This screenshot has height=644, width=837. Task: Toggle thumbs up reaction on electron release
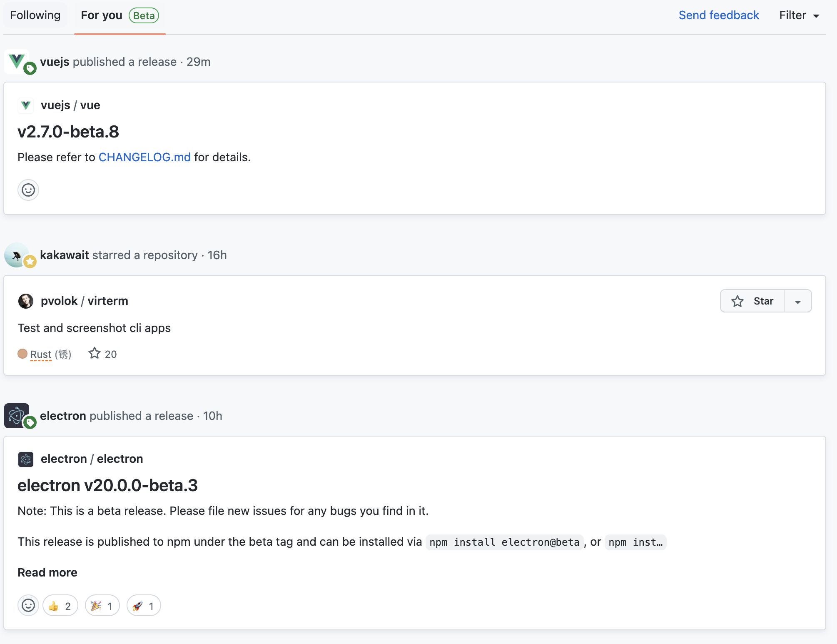point(60,606)
